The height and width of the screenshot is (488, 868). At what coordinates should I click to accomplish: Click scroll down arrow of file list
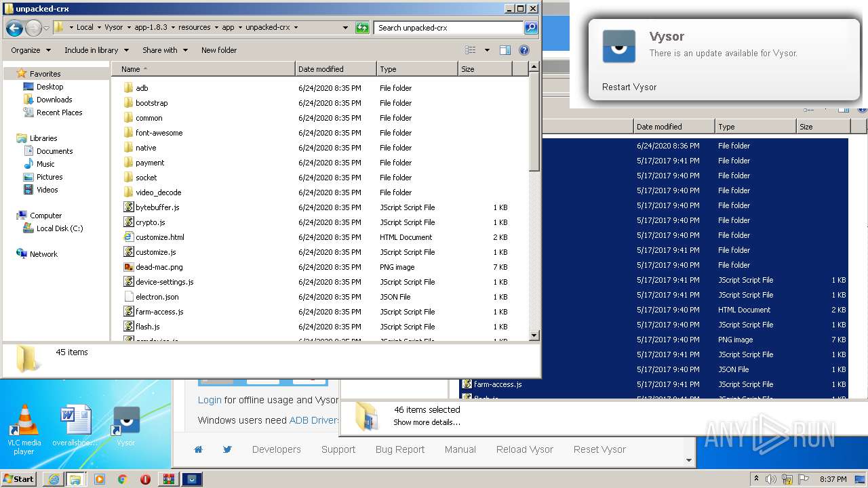[534, 335]
